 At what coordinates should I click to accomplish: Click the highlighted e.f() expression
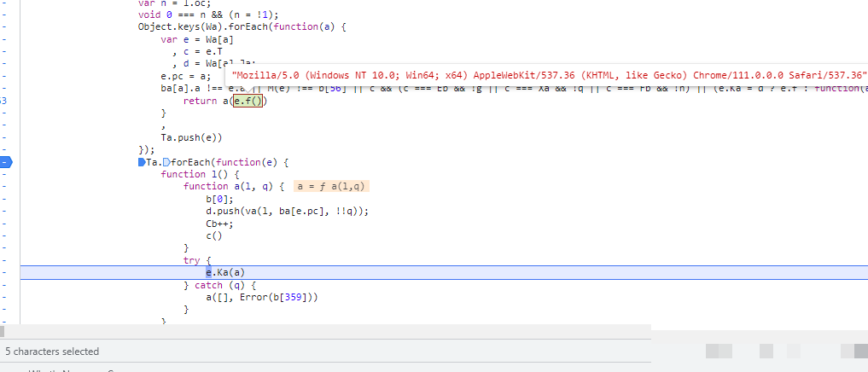click(x=250, y=102)
